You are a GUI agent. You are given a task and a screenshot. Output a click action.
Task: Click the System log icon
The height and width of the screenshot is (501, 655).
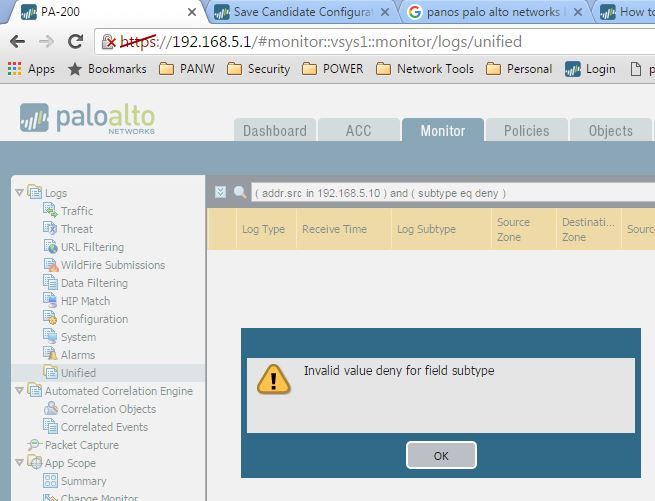51,336
